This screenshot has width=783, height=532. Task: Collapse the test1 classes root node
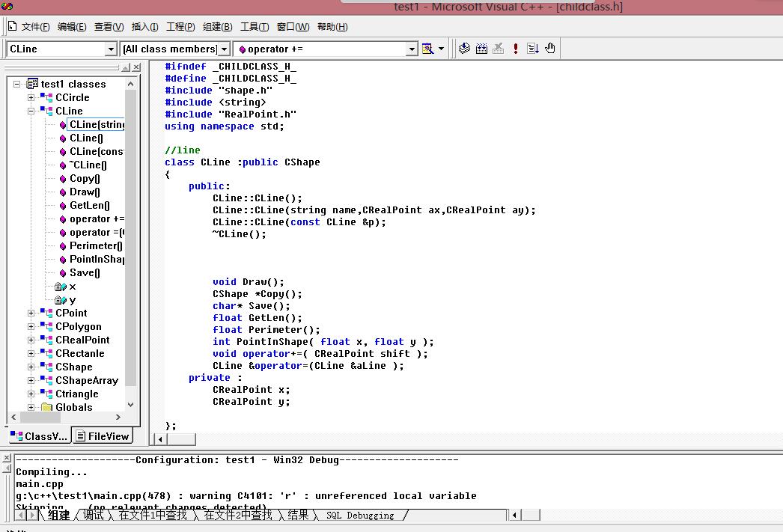17,84
